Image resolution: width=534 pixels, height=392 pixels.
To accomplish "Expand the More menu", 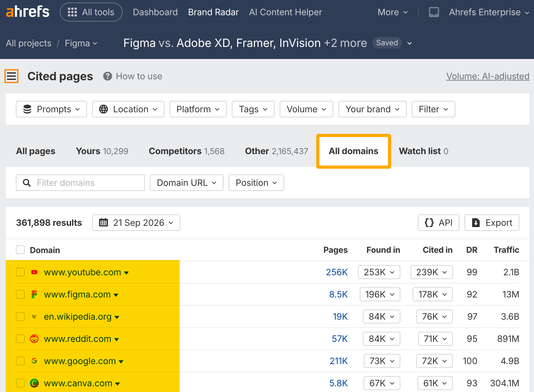I will [x=392, y=12].
